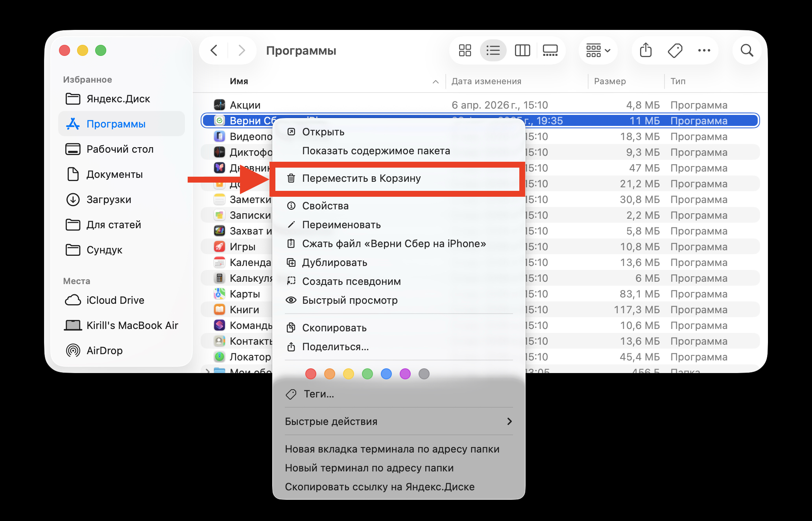The width and height of the screenshot is (812, 521).
Task: Choose Открыть in context menu
Action: coord(399,132)
